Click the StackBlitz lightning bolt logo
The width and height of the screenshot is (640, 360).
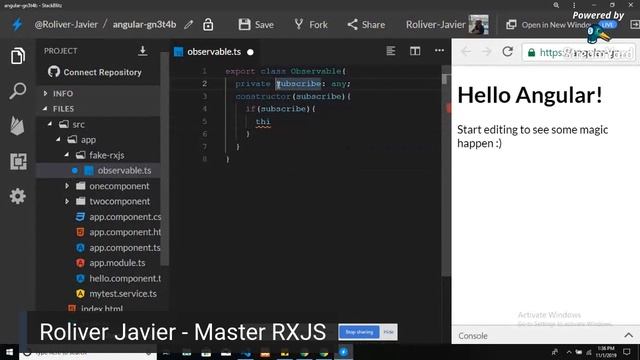17,24
